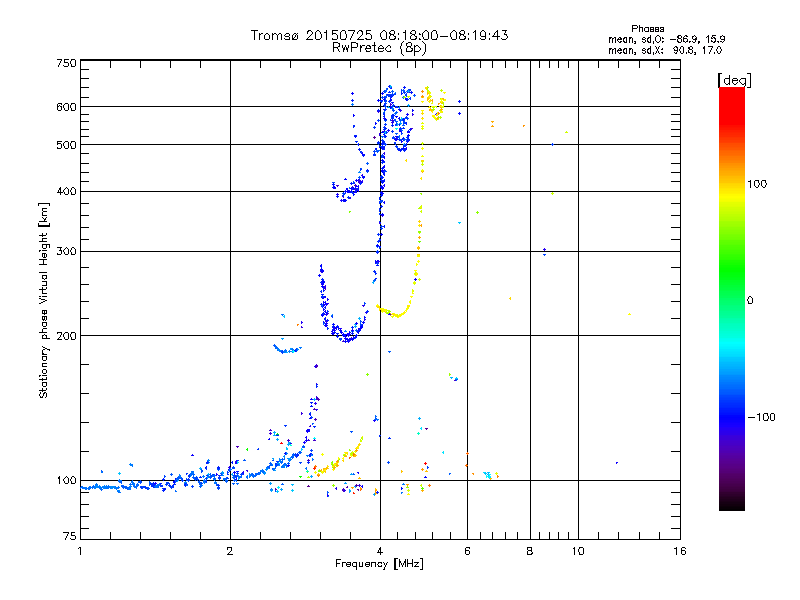Click the x-axis label '6'
Image resolution: width=800 pixels, height=600 pixels.
(x=467, y=551)
